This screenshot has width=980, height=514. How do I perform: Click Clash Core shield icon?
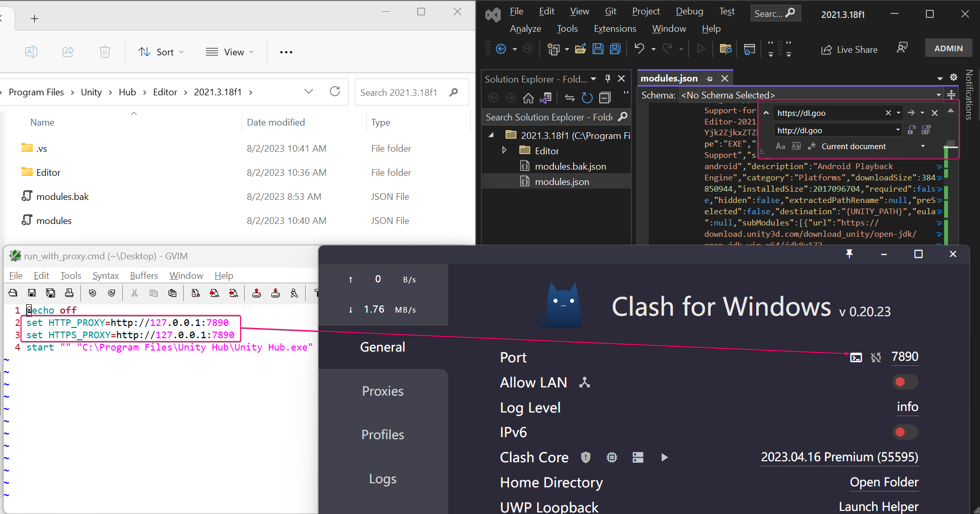tap(586, 457)
